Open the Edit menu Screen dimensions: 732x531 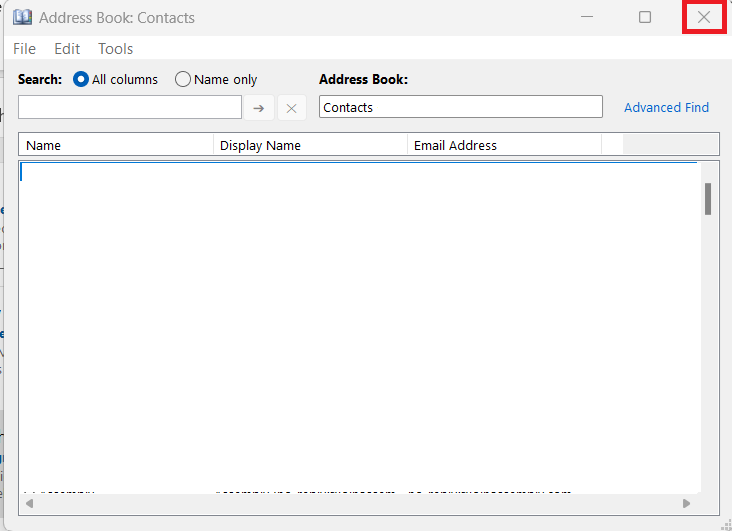(x=67, y=49)
